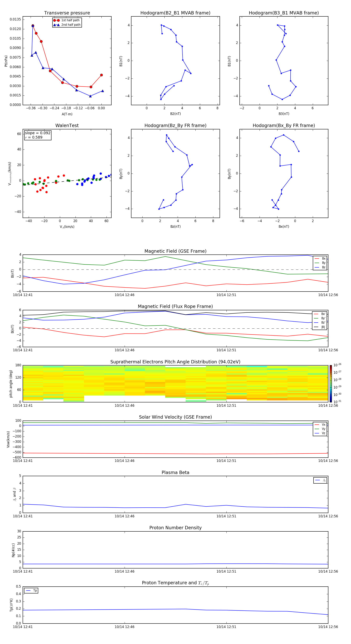Click the pitch angle colorbar
351x644 pixels.
331,383
